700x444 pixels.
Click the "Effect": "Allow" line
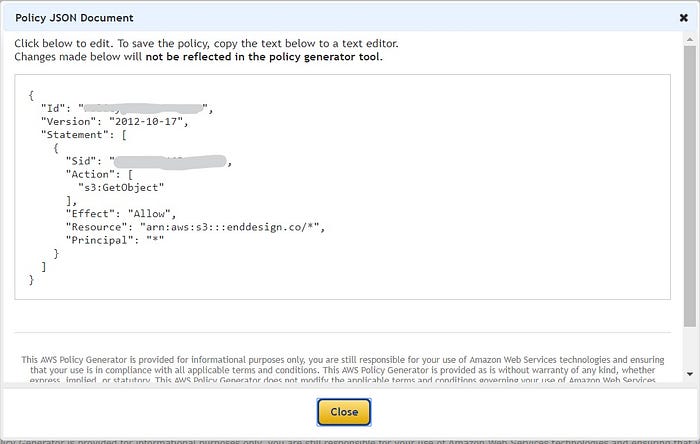(x=121, y=214)
